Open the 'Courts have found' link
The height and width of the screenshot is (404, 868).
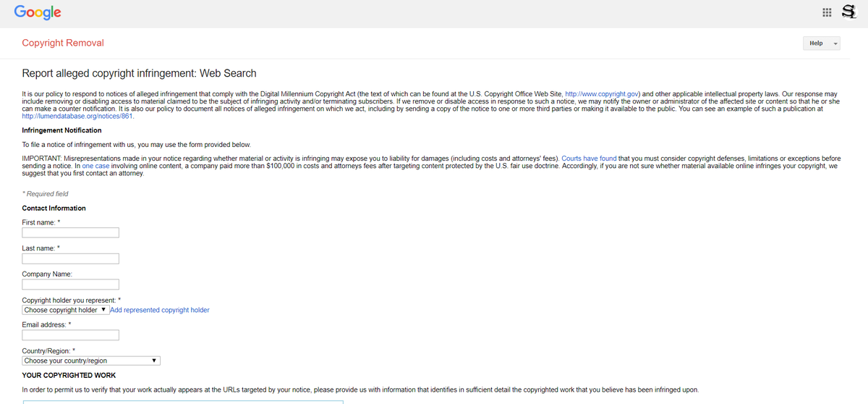[590, 159]
